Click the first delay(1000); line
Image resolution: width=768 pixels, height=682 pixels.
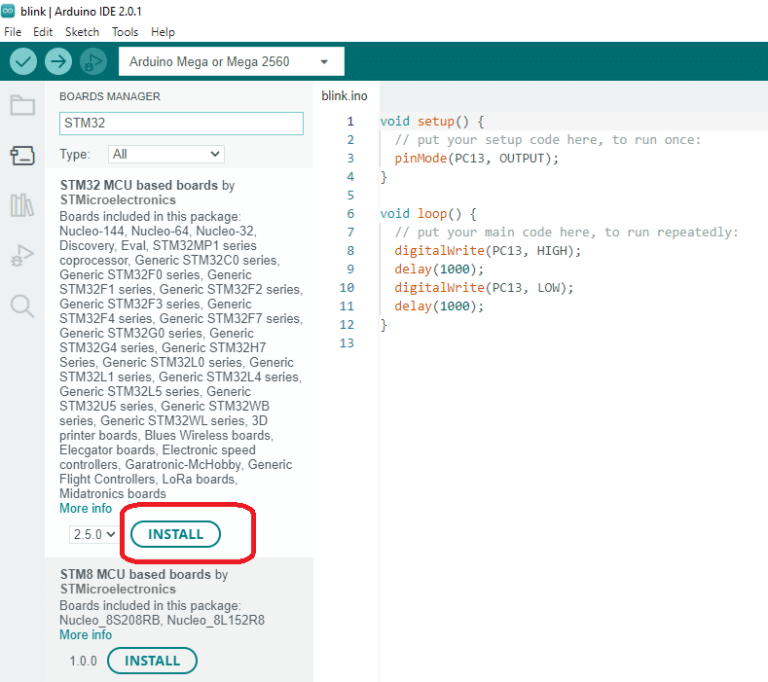(439, 269)
